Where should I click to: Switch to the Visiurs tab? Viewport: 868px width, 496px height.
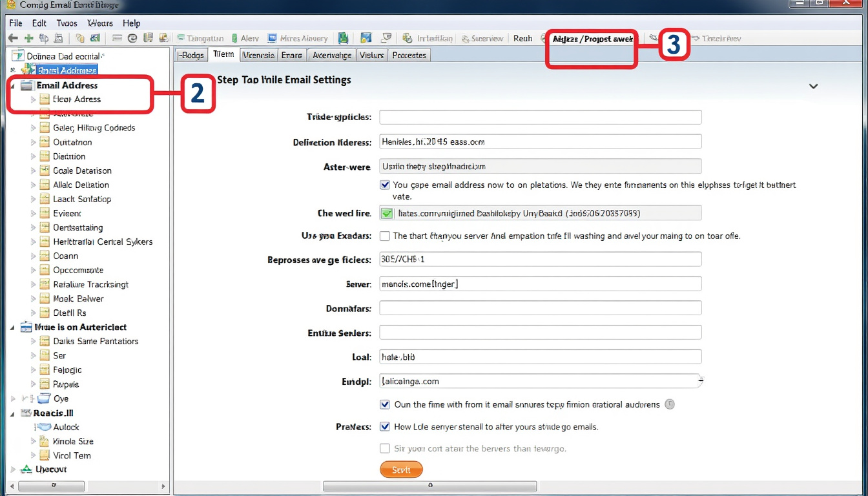pyautogui.click(x=371, y=56)
